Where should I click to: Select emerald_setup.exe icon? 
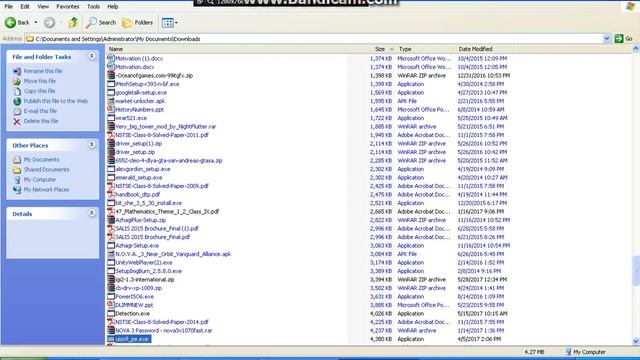point(111,178)
